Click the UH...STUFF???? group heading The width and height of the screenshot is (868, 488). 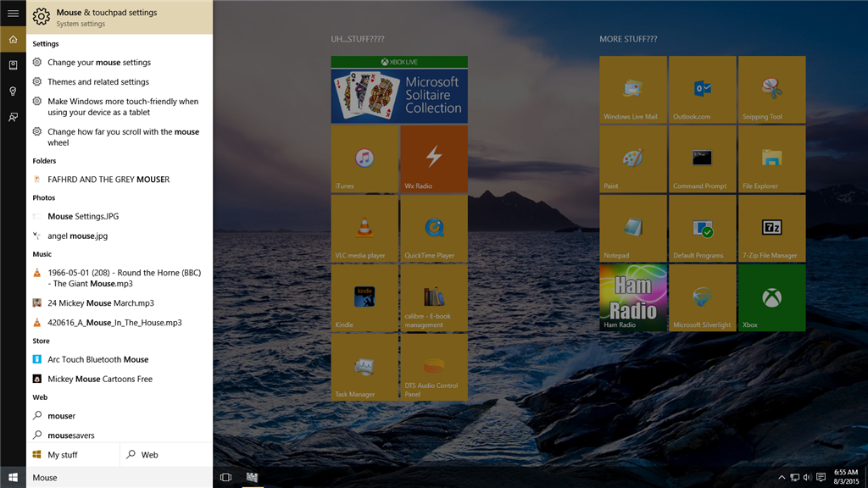[x=358, y=39]
